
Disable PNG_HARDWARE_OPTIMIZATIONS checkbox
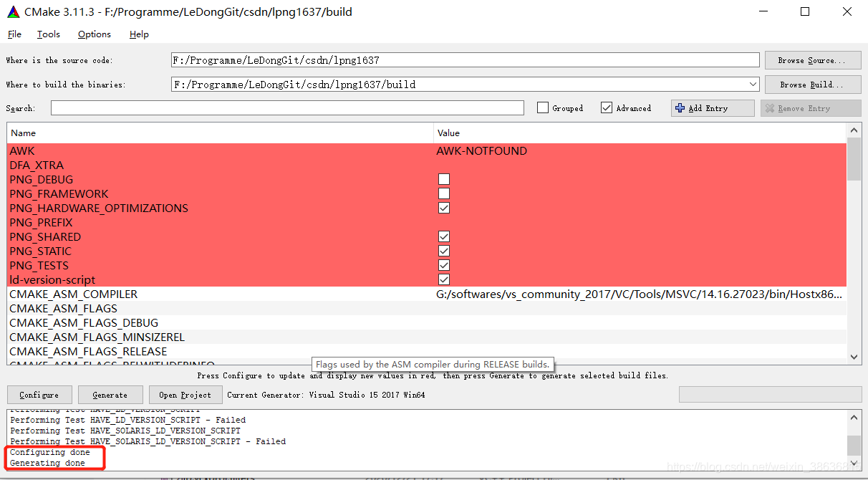[444, 208]
